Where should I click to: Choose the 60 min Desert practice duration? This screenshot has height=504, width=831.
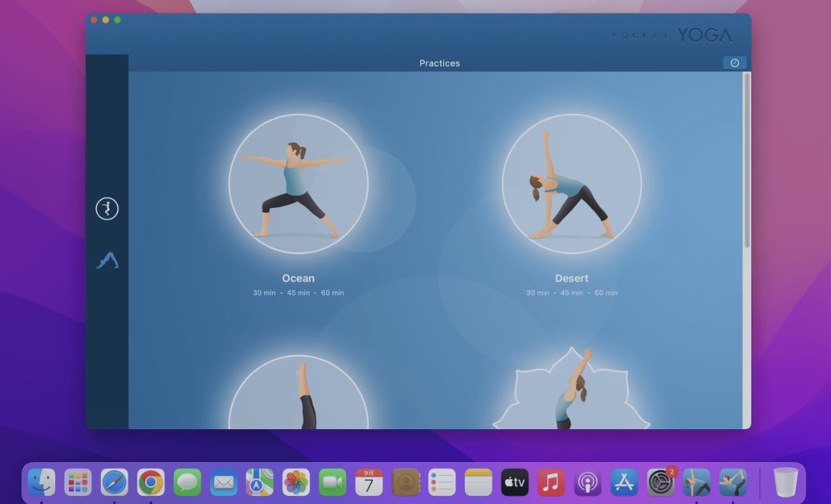click(607, 293)
